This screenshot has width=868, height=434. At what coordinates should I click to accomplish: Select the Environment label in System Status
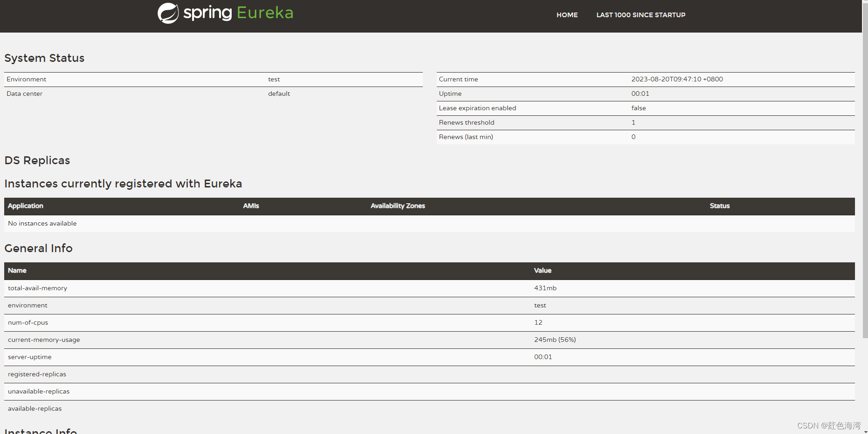click(x=27, y=80)
